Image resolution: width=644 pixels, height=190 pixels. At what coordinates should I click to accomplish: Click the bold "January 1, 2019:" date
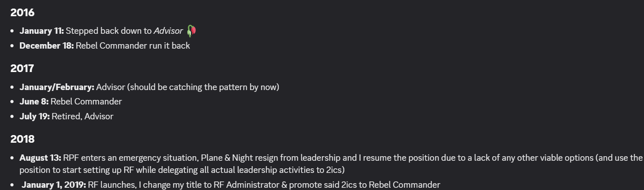click(x=54, y=185)
